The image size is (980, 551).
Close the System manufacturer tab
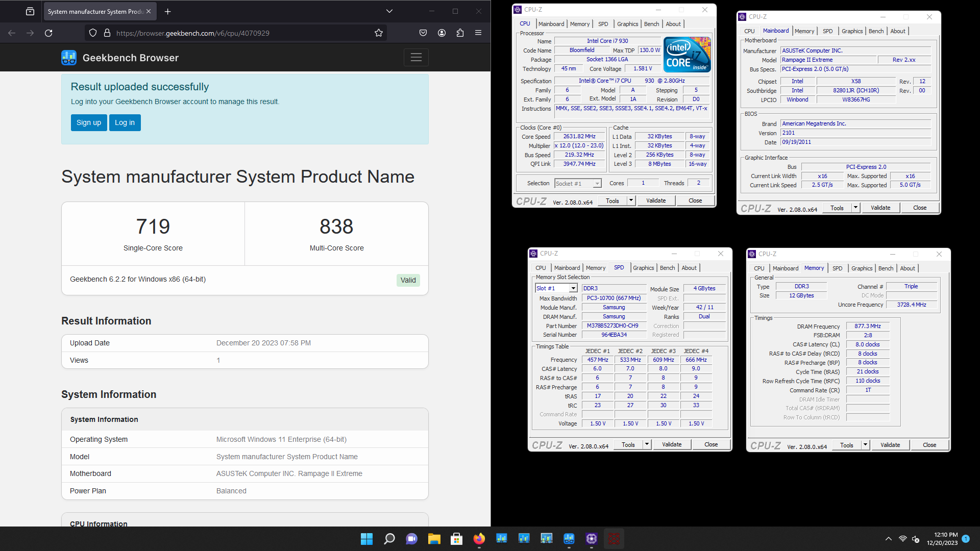point(149,11)
